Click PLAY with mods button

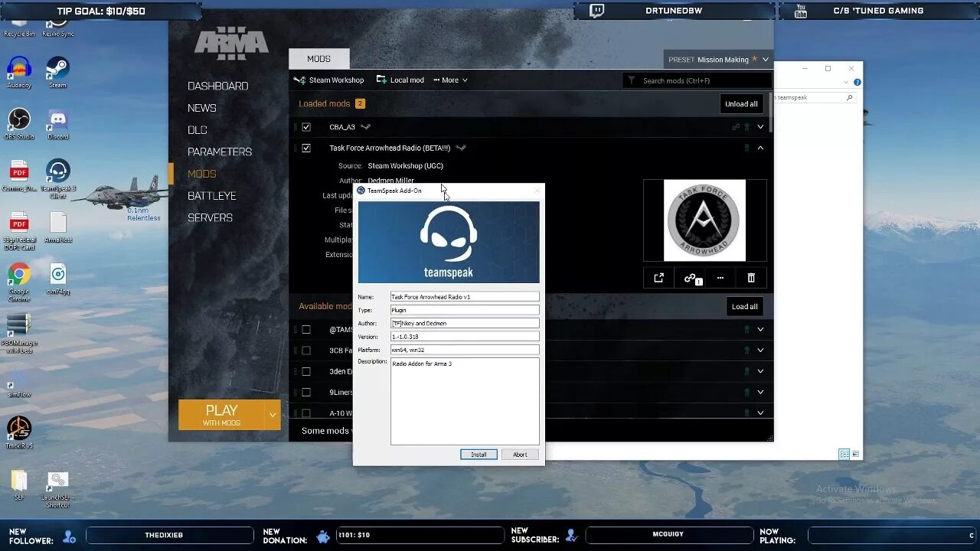click(221, 416)
